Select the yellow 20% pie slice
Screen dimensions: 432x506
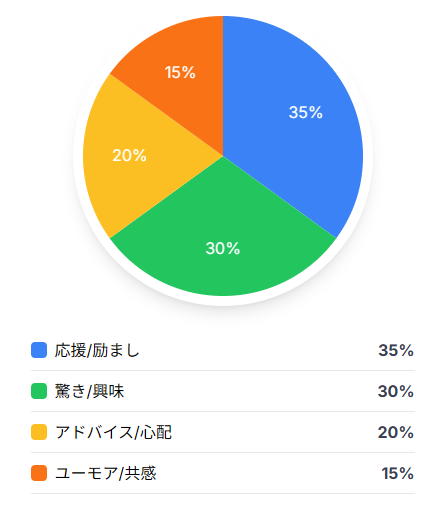coord(140,156)
